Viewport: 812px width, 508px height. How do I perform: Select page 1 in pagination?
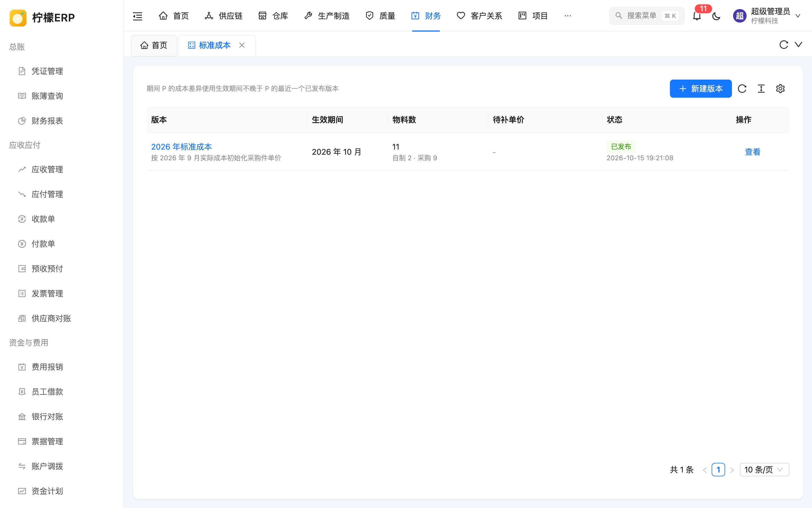718,470
